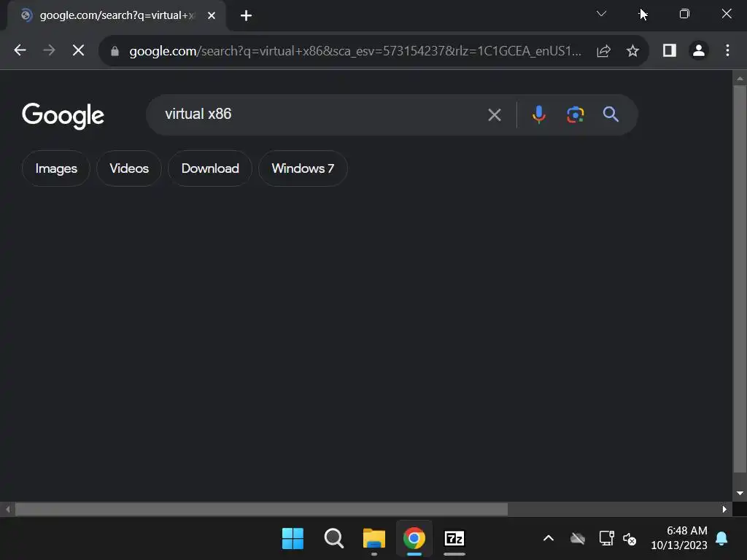Click the scroll left arrow
This screenshot has width=747, height=560.
[7, 509]
